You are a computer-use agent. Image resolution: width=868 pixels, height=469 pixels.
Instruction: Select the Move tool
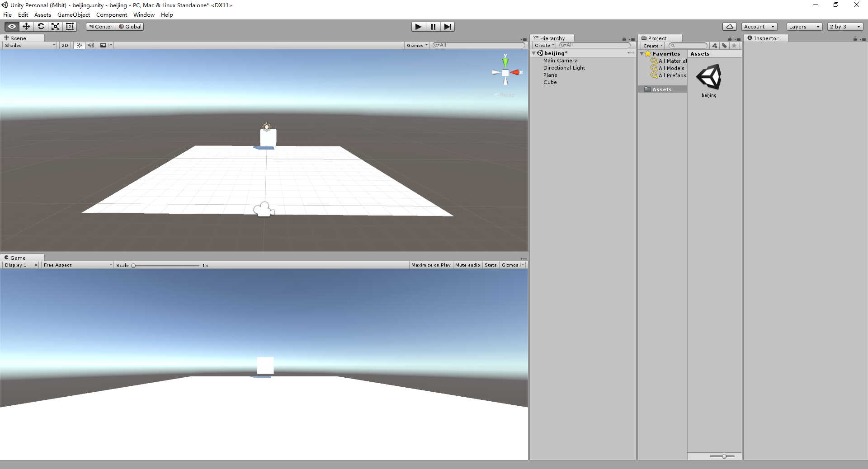click(x=26, y=27)
